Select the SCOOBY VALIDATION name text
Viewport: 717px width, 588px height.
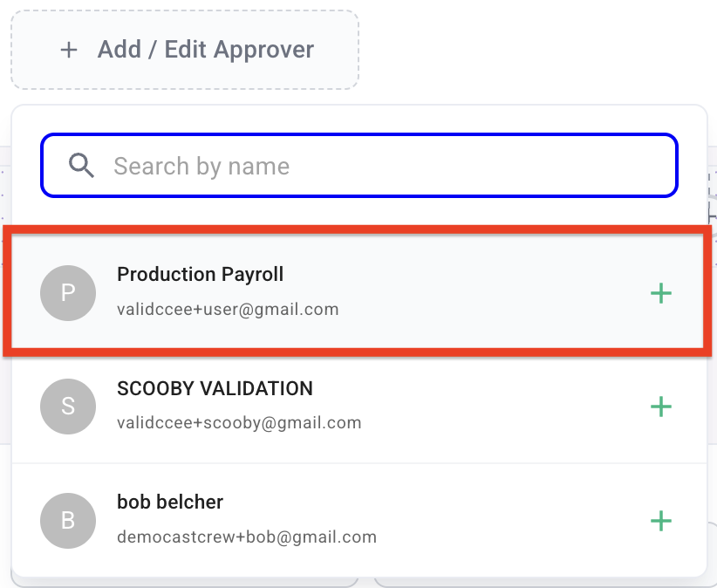(215, 388)
